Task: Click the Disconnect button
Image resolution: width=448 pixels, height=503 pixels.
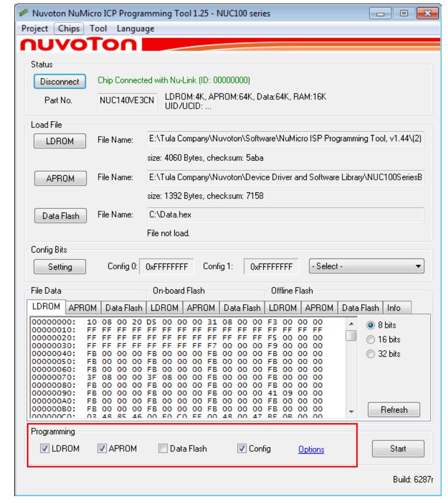Action: click(x=60, y=82)
